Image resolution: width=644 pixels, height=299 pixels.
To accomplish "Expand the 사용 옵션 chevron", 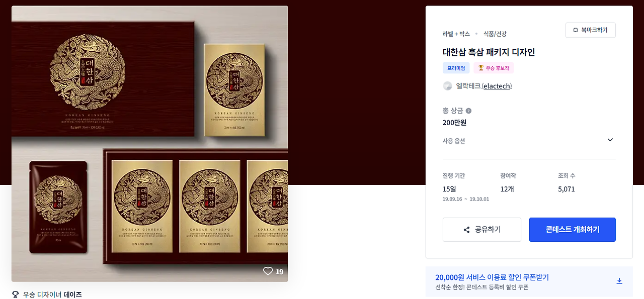I will tap(610, 140).
